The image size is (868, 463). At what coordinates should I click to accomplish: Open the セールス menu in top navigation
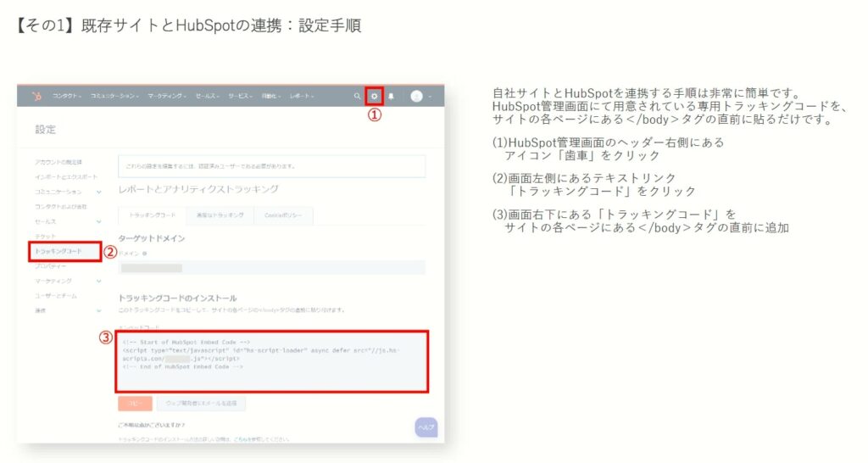point(207,97)
